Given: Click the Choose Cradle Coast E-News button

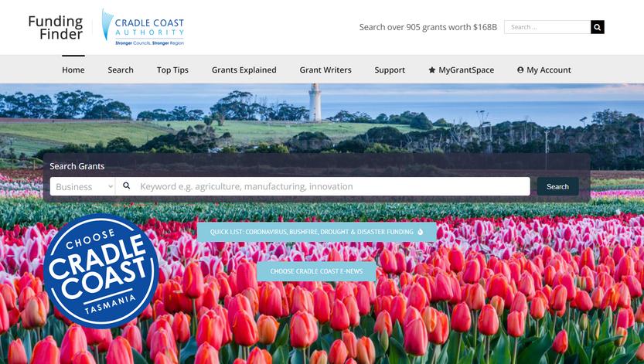Looking at the screenshot, I should [316, 271].
